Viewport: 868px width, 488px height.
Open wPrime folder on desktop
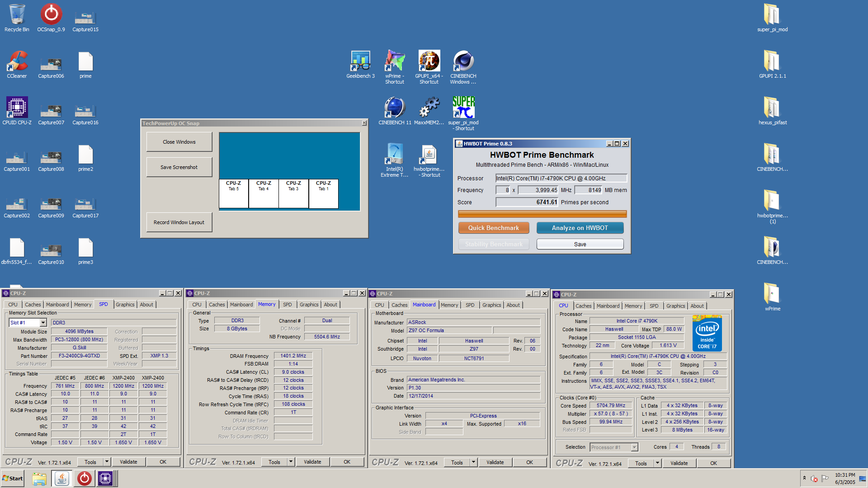(x=772, y=297)
